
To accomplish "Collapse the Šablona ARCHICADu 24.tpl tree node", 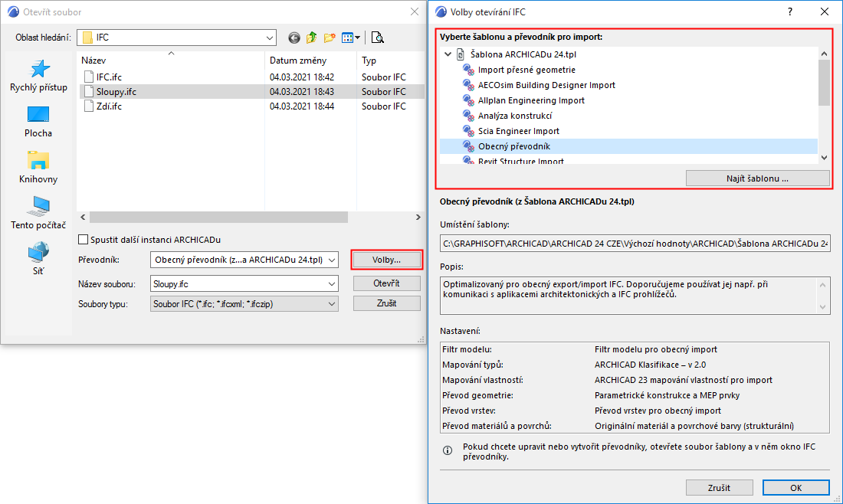I will [448, 54].
